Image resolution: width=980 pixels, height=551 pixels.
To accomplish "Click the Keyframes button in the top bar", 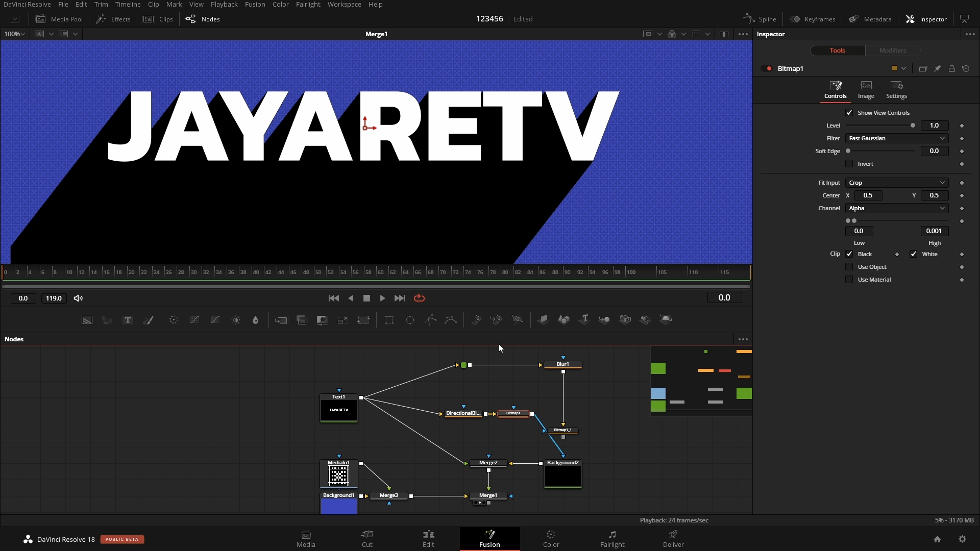I will (813, 19).
